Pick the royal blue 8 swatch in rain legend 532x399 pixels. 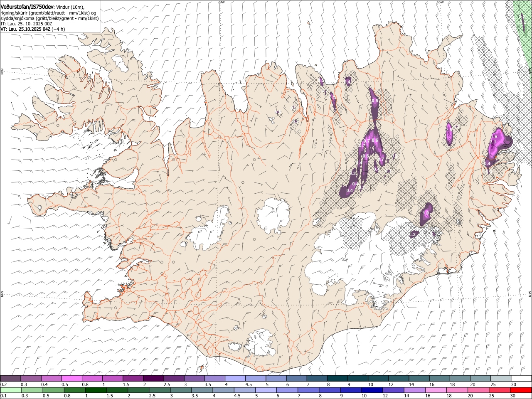pyautogui.click(x=330, y=390)
